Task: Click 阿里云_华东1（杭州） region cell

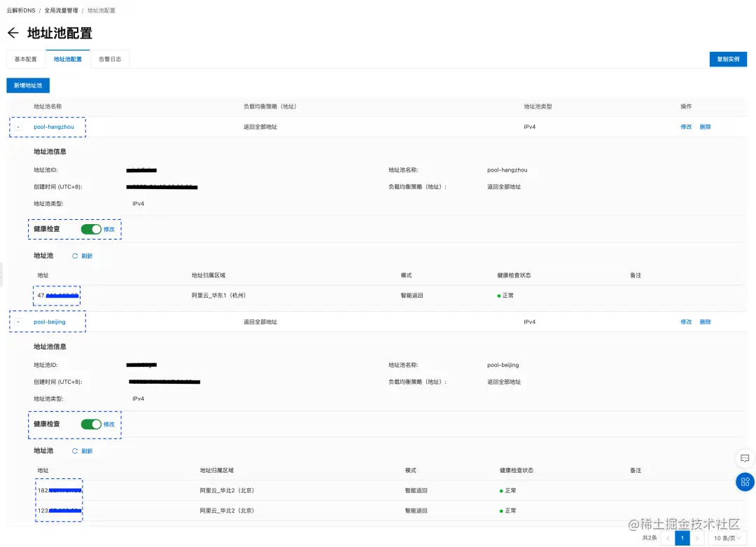Action: 219,295
